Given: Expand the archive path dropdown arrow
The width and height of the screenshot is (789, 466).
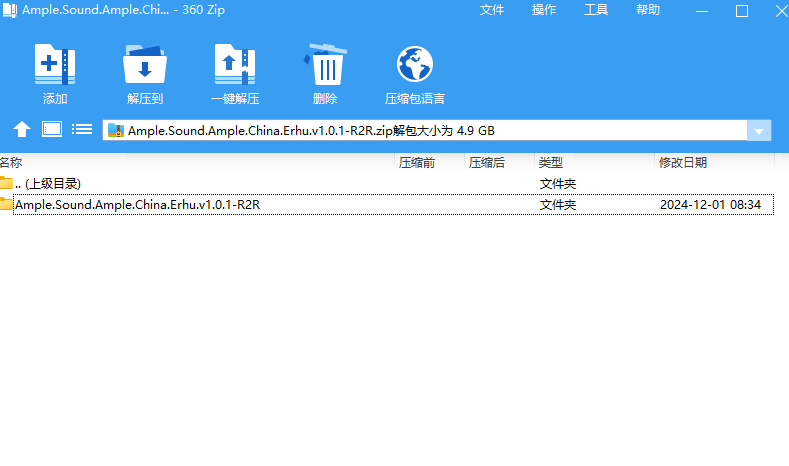Looking at the screenshot, I should point(759,131).
